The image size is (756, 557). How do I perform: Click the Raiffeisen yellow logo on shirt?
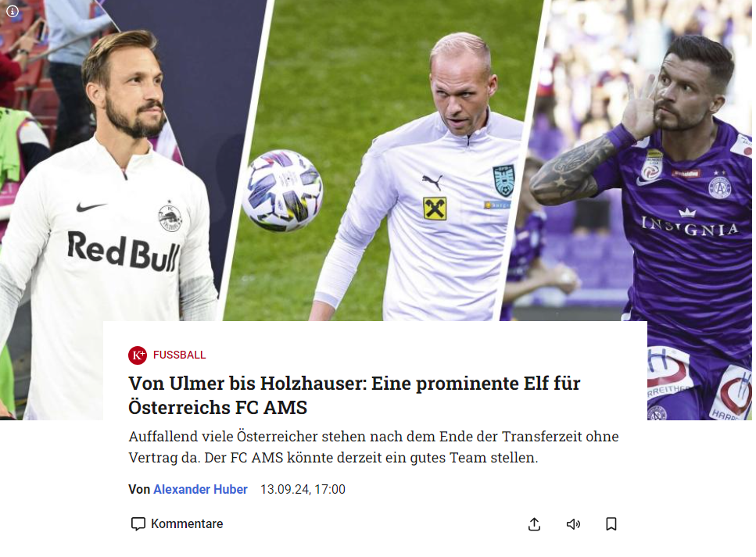tap(435, 209)
